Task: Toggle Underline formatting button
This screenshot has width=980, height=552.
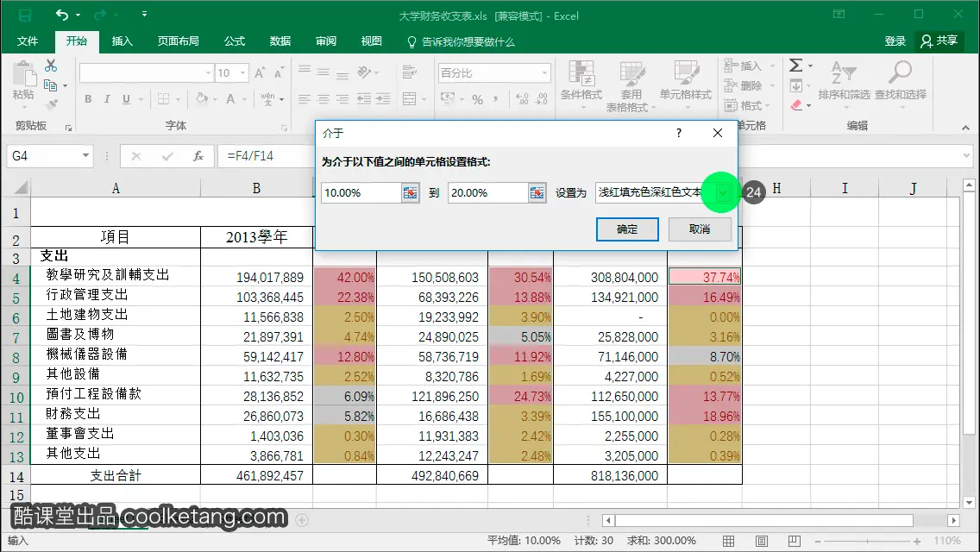Action: pyautogui.click(x=126, y=99)
